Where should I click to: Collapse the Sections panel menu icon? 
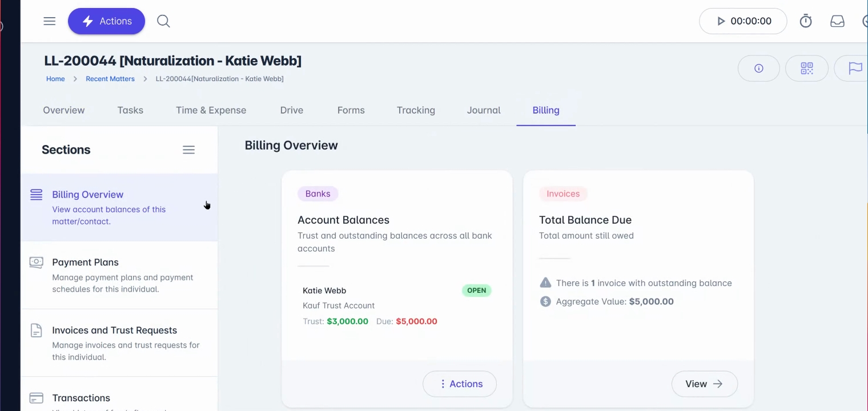tap(188, 150)
